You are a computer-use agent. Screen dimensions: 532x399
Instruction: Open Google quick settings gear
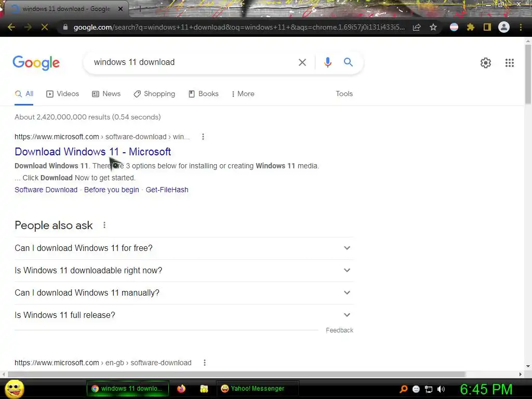tap(486, 63)
